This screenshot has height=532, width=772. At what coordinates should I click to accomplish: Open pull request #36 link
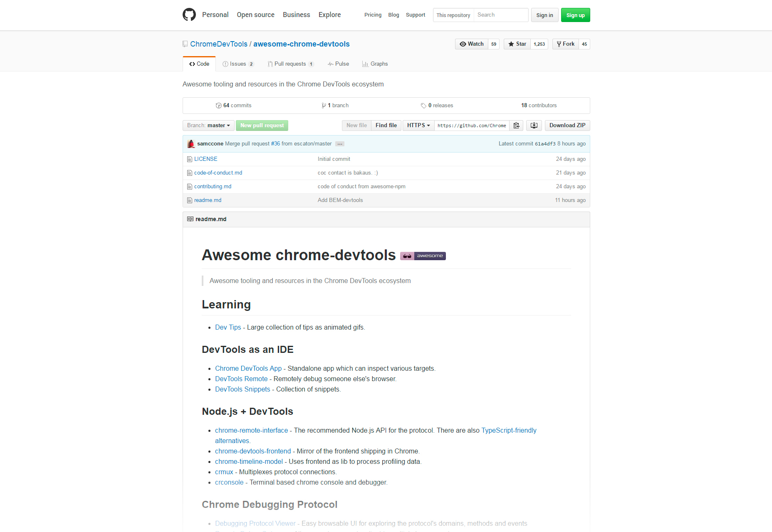pyautogui.click(x=275, y=144)
